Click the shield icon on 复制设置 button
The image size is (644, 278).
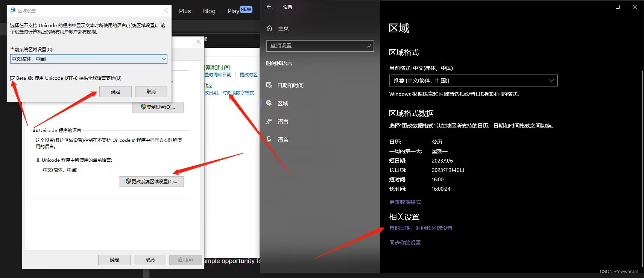click(x=143, y=107)
